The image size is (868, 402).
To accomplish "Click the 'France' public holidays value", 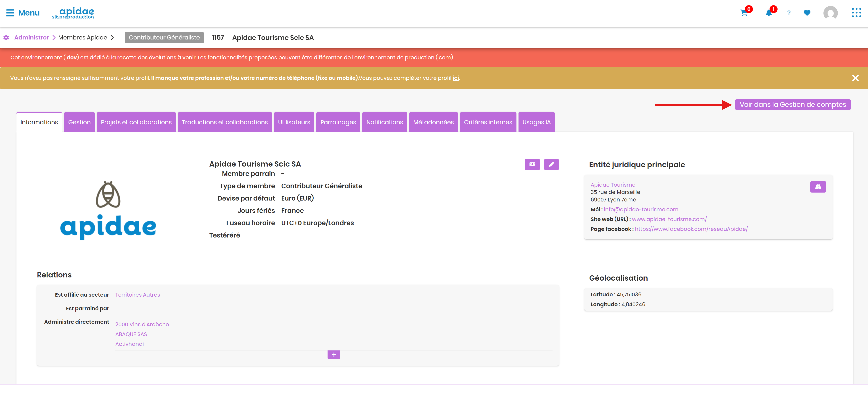I will click(x=292, y=210).
